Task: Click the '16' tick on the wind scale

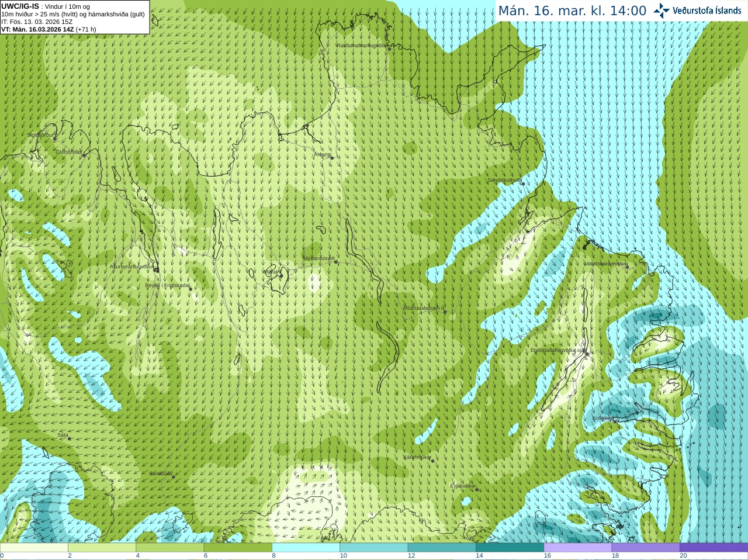Action: point(548,556)
